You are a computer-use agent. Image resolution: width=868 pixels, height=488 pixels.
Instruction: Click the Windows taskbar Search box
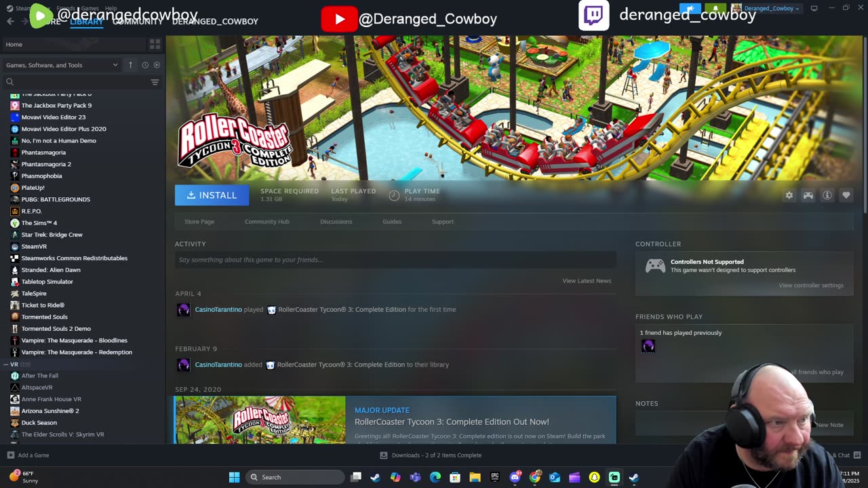click(x=294, y=477)
